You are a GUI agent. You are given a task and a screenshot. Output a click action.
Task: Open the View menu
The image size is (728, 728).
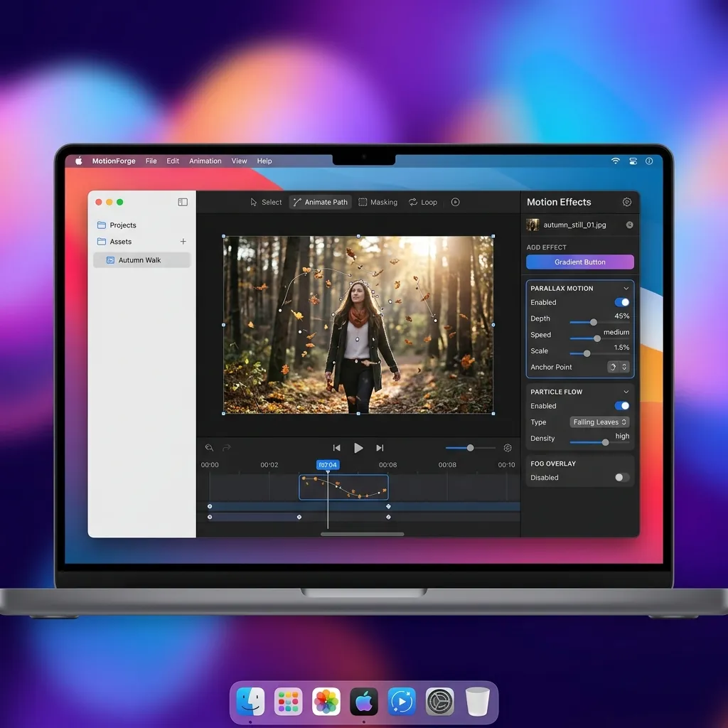point(239,161)
